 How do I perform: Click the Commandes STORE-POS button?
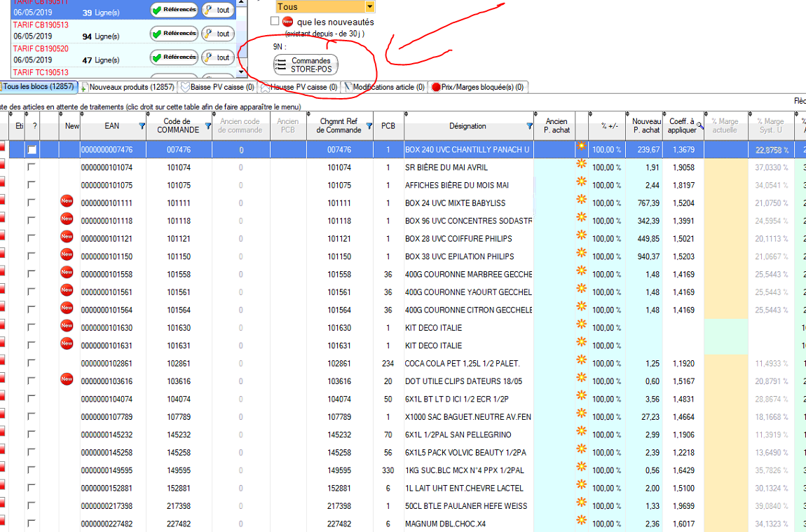pos(306,65)
